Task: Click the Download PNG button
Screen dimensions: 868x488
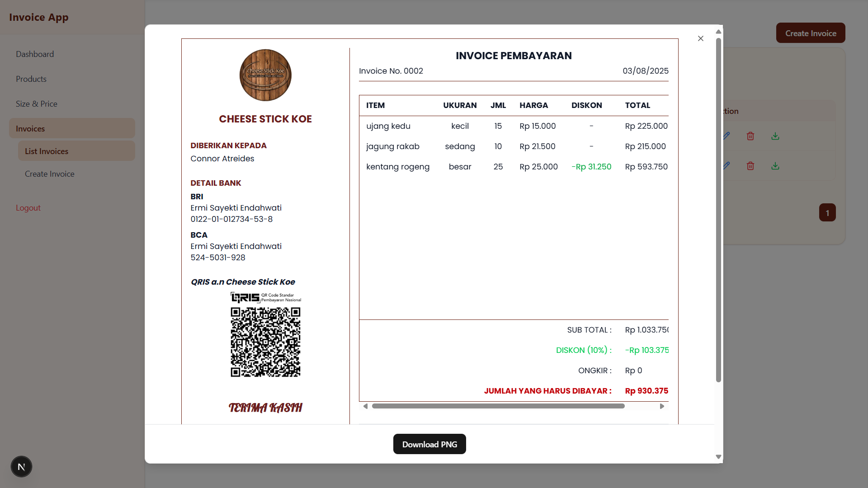Action: tap(429, 444)
